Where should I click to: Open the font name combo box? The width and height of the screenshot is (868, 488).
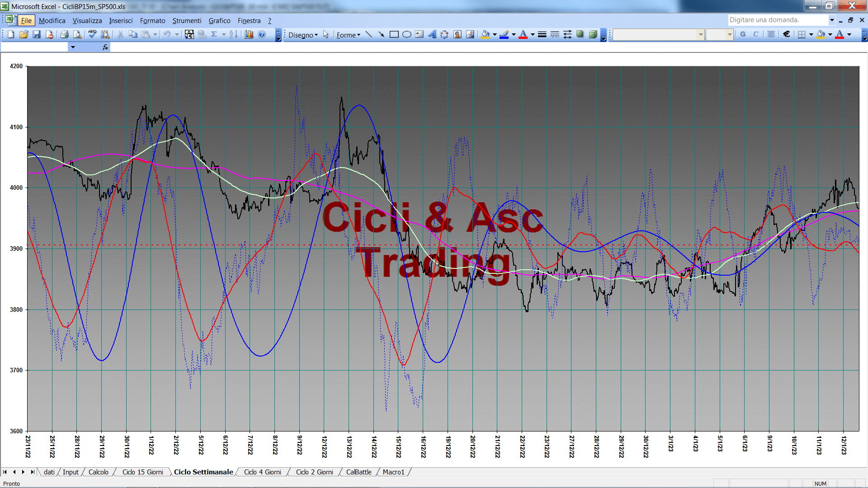tap(658, 34)
